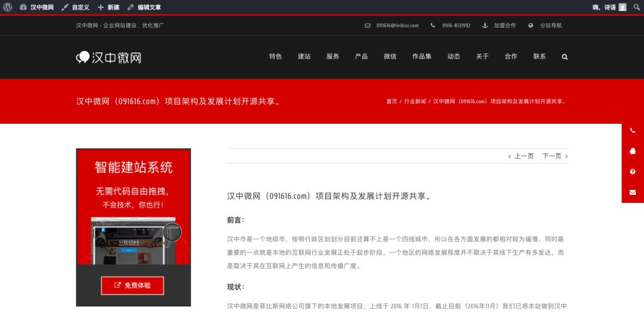Click the 自定义 paintbrush icon
Image resolution: width=644 pixels, height=315 pixels.
[x=65, y=8]
